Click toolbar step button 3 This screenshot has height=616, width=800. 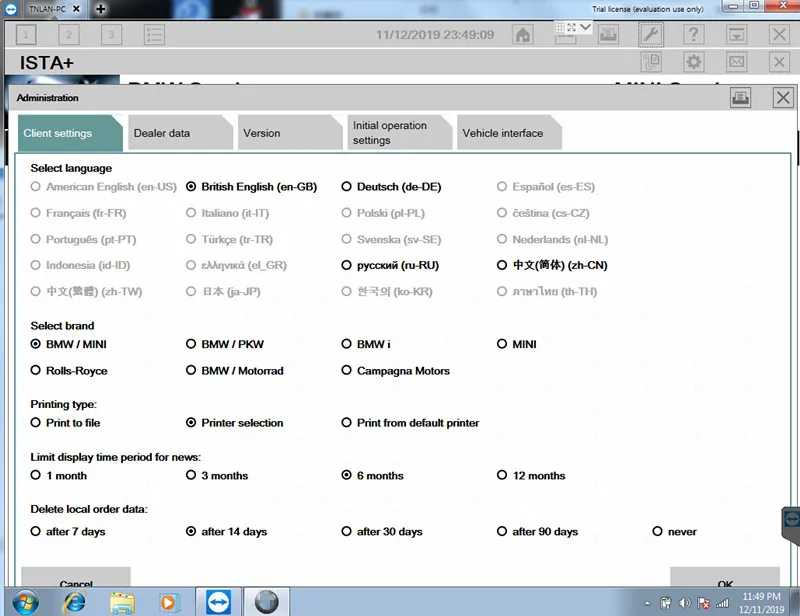pos(111,35)
